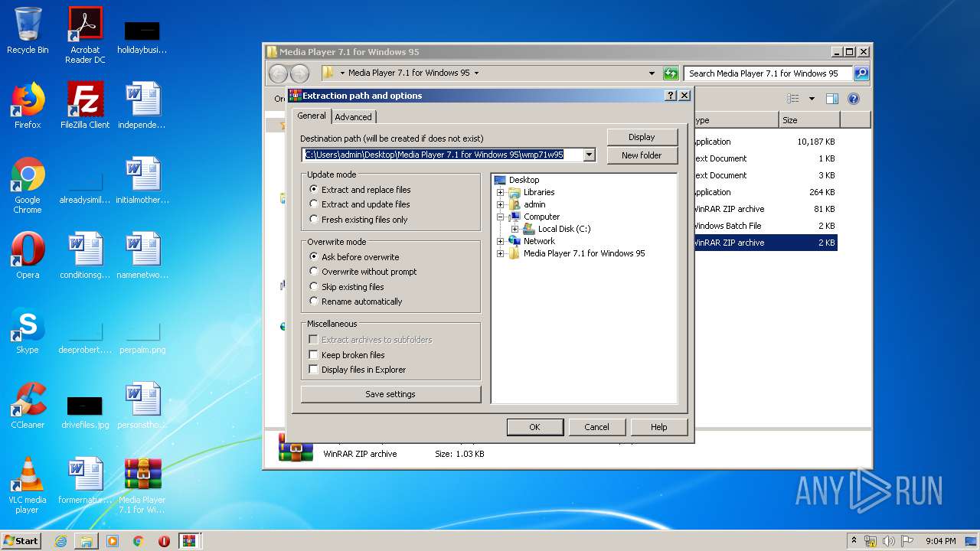Click the Start button
The image size is (980, 551).
(x=21, y=541)
